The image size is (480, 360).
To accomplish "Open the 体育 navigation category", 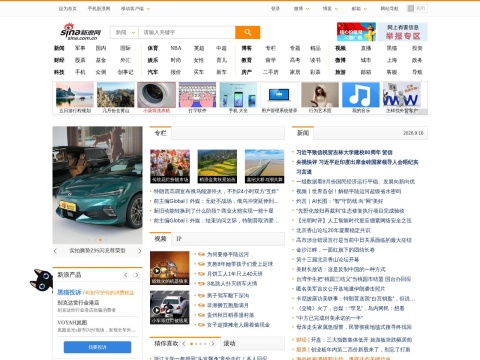I will (153, 48).
